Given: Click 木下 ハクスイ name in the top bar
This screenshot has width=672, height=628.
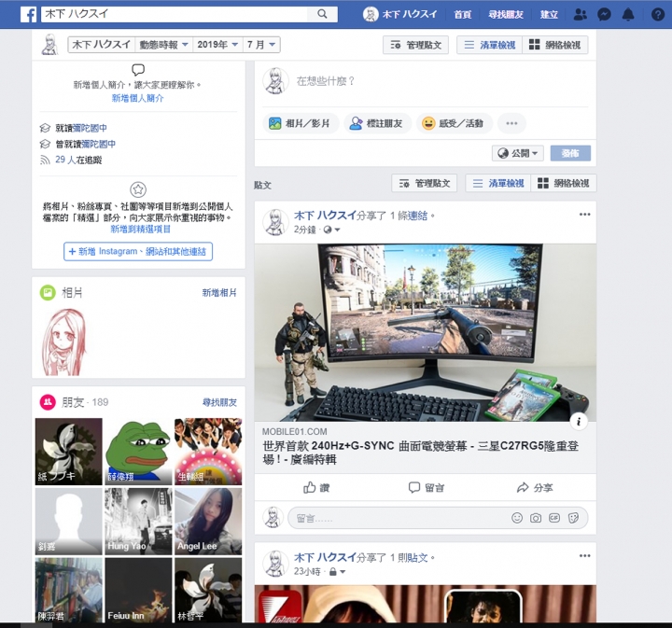Looking at the screenshot, I should 410,15.
